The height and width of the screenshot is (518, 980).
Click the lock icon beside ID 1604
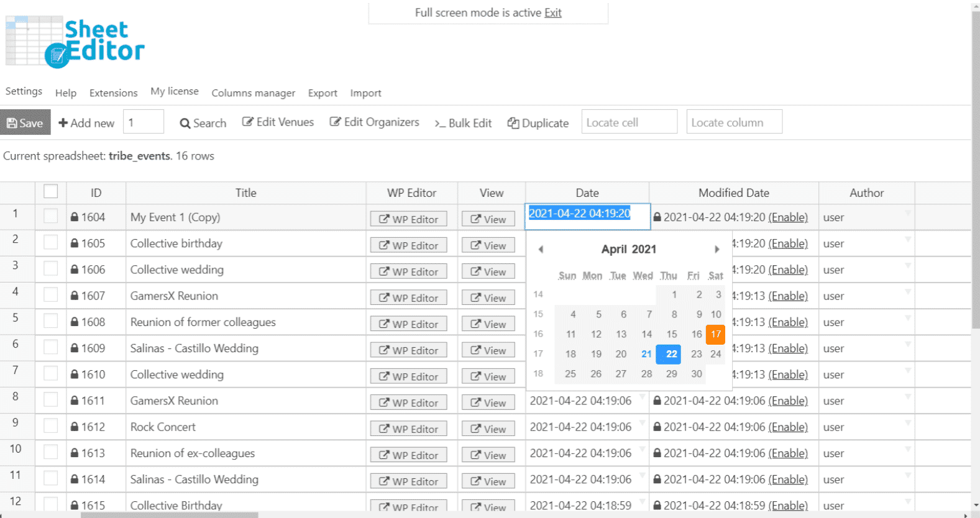75,217
